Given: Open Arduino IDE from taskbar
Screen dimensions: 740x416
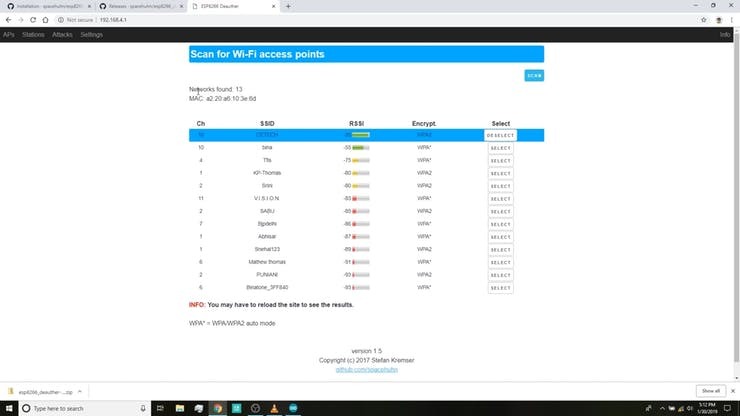Looking at the screenshot, I should 293,408.
